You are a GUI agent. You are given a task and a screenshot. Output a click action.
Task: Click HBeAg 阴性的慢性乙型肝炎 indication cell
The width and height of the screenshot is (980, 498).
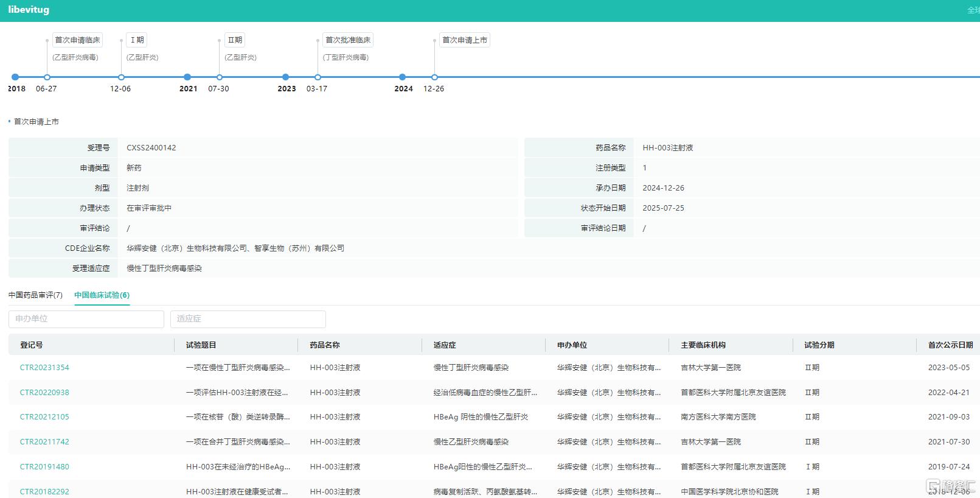481,417
